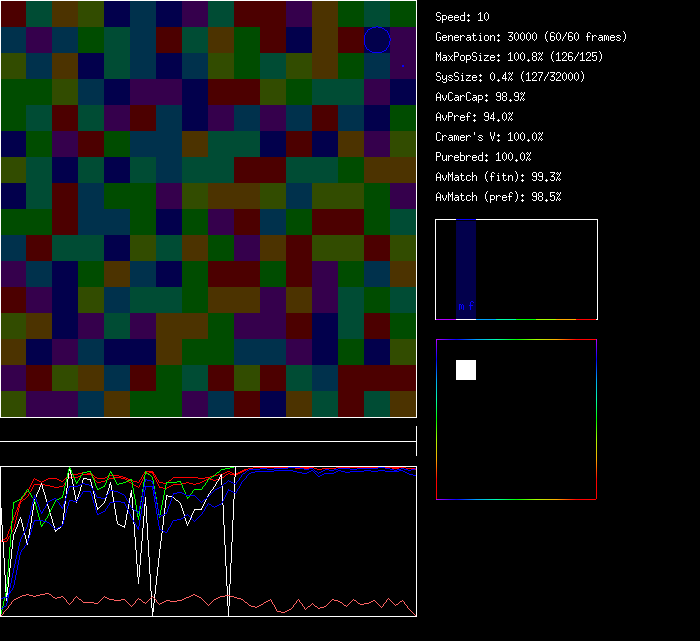
Task: Click the empty bar below the grid
Action: 208,432
